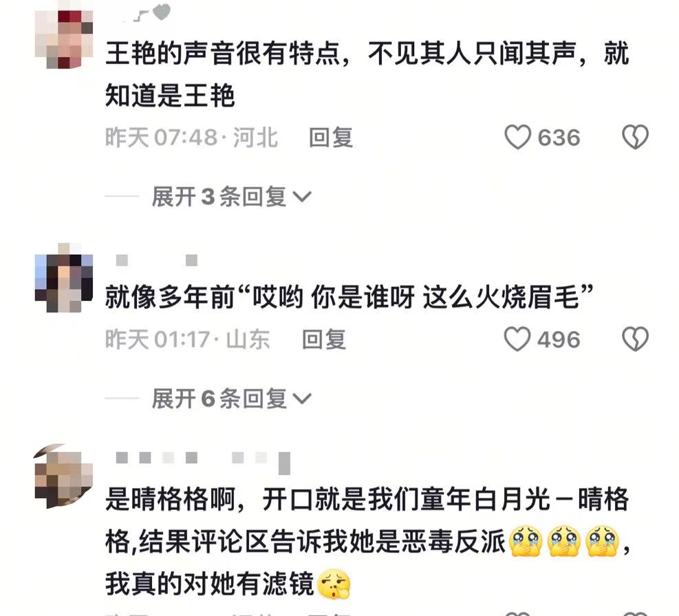The height and width of the screenshot is (616, 679).
Task: Reply to the 河北 comment via 回复
Action: pyautogui.click(x=331, y=138)
